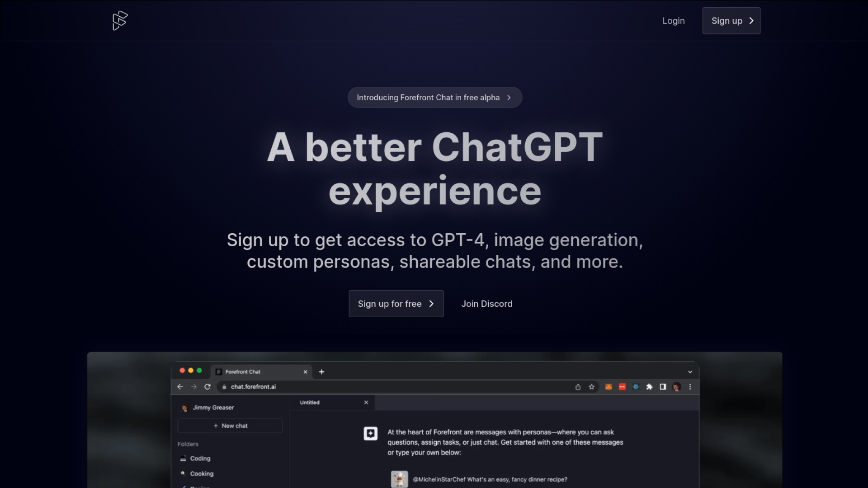Click the reload page icon
Screen dimensions: 868x488
pos(208,387)
